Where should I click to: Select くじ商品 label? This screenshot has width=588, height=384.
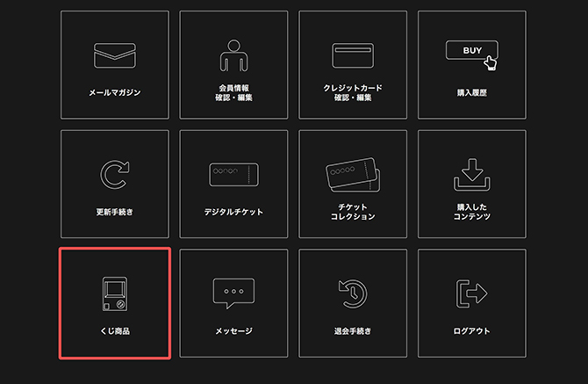pos(115,331)
